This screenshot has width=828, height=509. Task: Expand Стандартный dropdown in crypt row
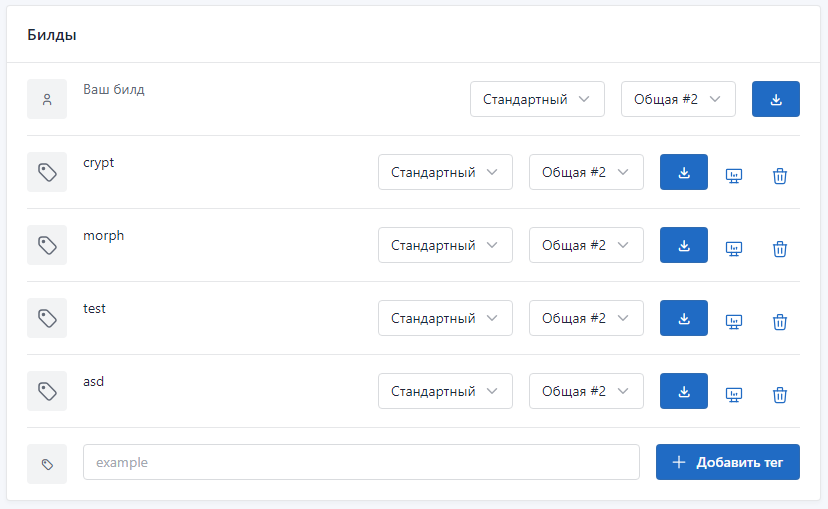coord(445,172)
